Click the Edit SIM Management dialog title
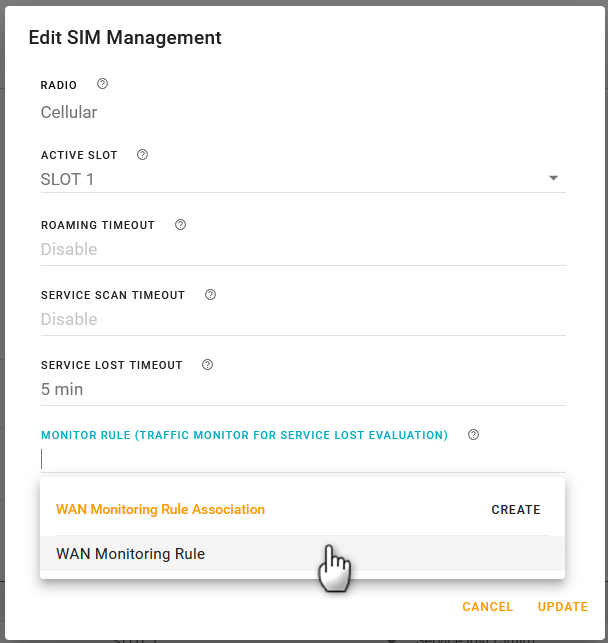 tap(125, 38)
